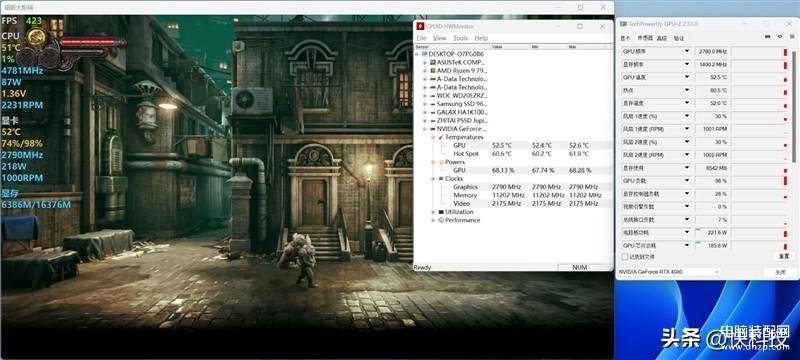Open the GPU-Z hamburger menu icon
Image resolution: width=800 pixels, height=360 pixels.
point(791,37)
